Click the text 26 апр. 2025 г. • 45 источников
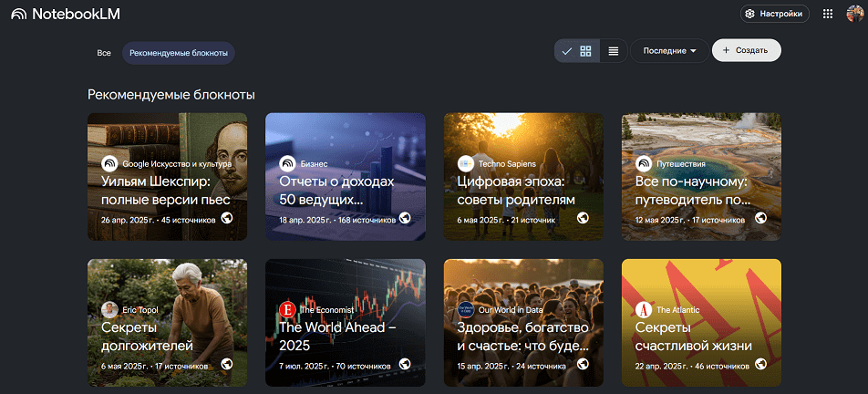This screenshot has width=868, height=394. (x=159, y=220)
